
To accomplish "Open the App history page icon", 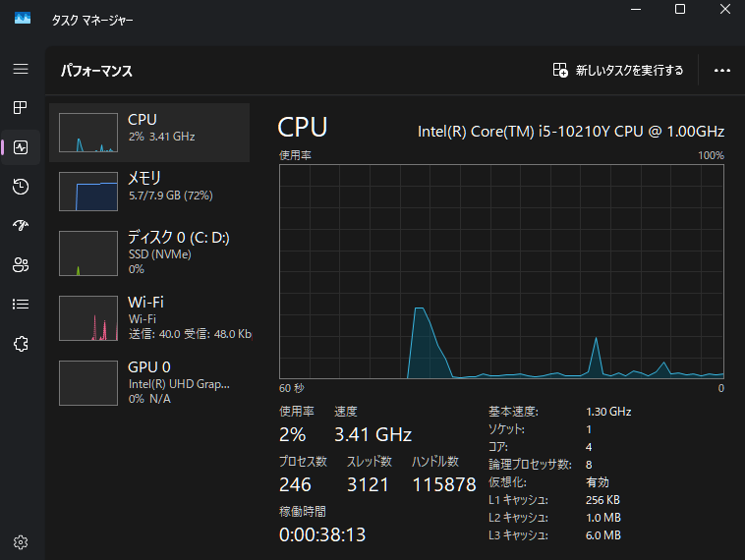I will pos(21,187).
